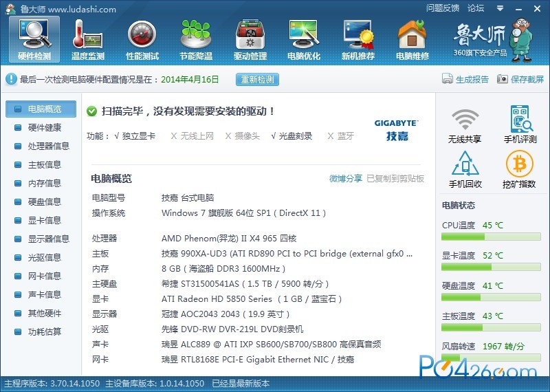Open 节能降温 clover icon
The height and width of the screenshot is (392, 550).
(196, 39)
